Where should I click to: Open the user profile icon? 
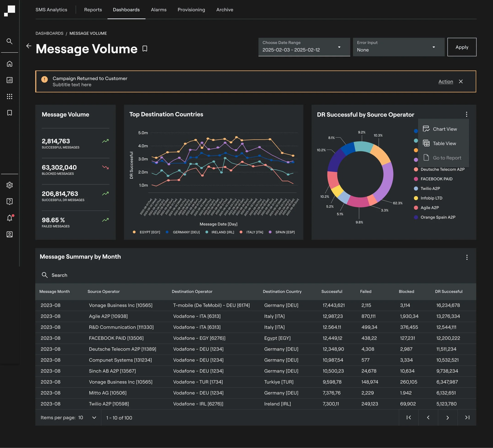tap(10, 234)
